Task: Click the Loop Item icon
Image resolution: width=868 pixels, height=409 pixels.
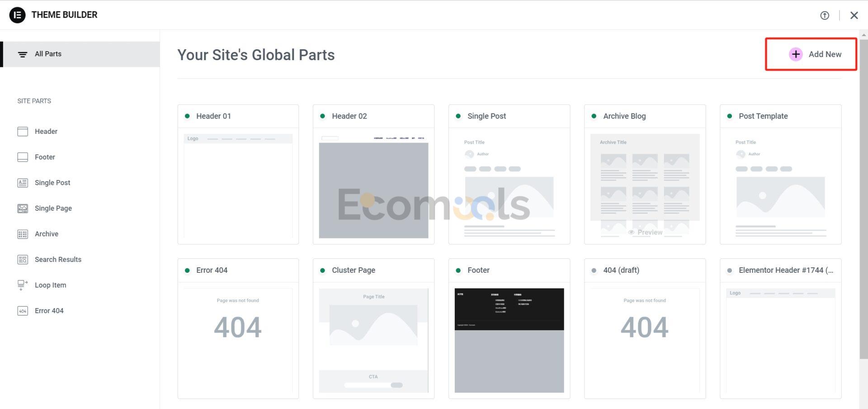Action: [x=23, y=285]
